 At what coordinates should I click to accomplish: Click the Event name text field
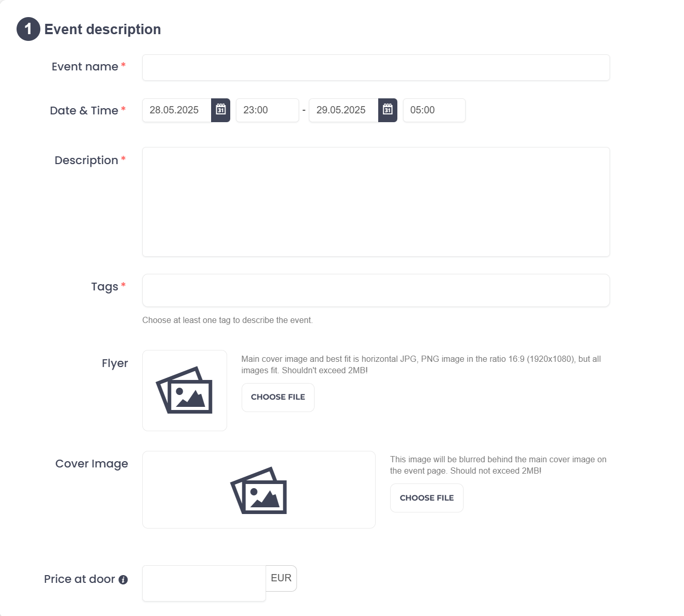(376, 68)
